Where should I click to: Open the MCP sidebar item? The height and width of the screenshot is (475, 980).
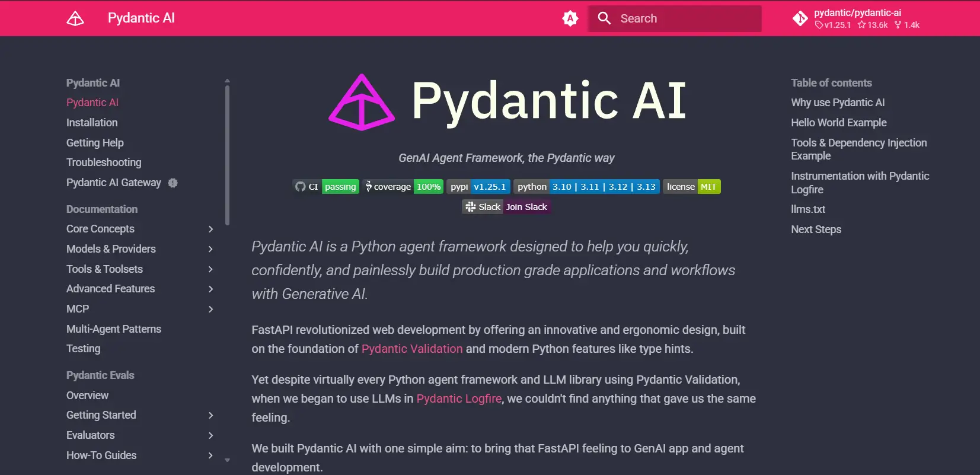[78, 309]
